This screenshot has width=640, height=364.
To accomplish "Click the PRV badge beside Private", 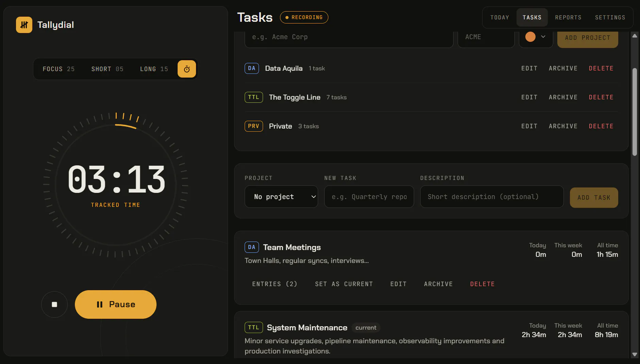I will click(254, 126).
